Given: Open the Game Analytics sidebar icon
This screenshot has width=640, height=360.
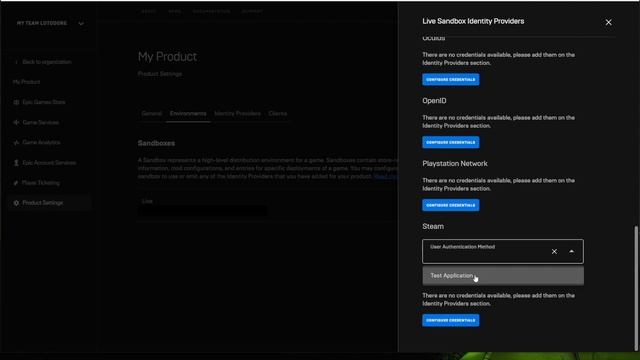Looking at the screenshot, I should click(16, 142).
